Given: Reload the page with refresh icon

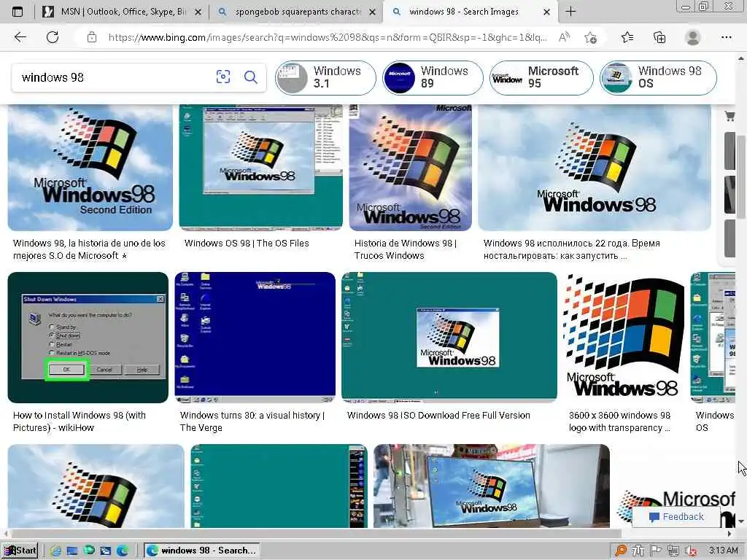Looking at the screenshot, I should click(x=53, y=37).
